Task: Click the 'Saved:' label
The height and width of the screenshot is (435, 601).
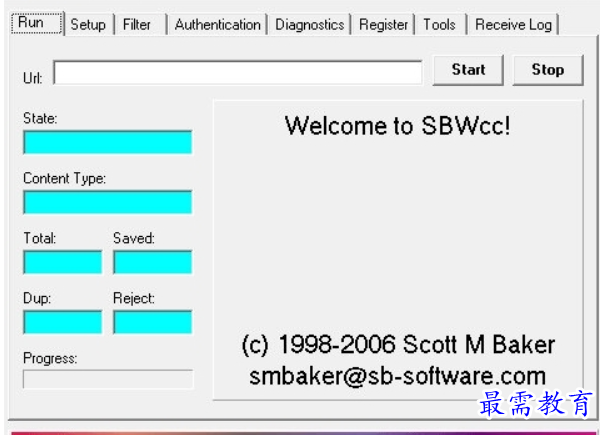Action: (x=134, y=238)
